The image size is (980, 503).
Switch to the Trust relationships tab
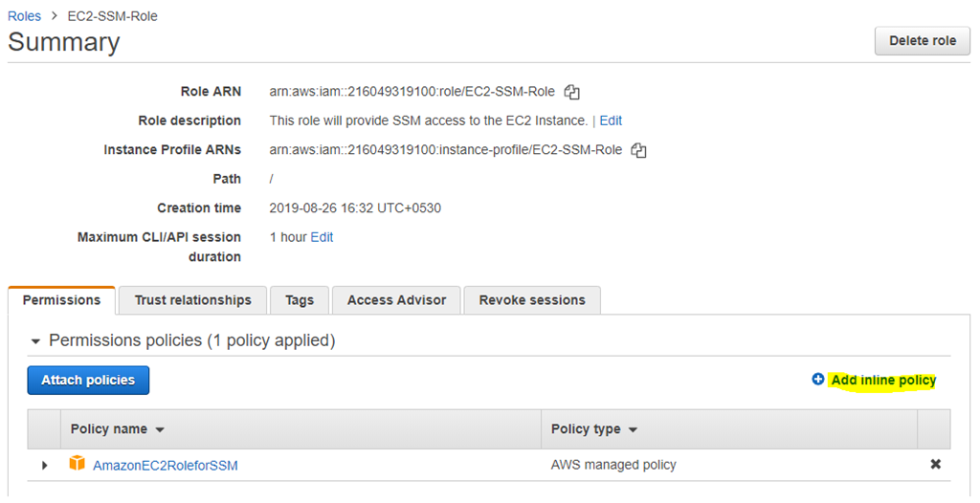192,300
